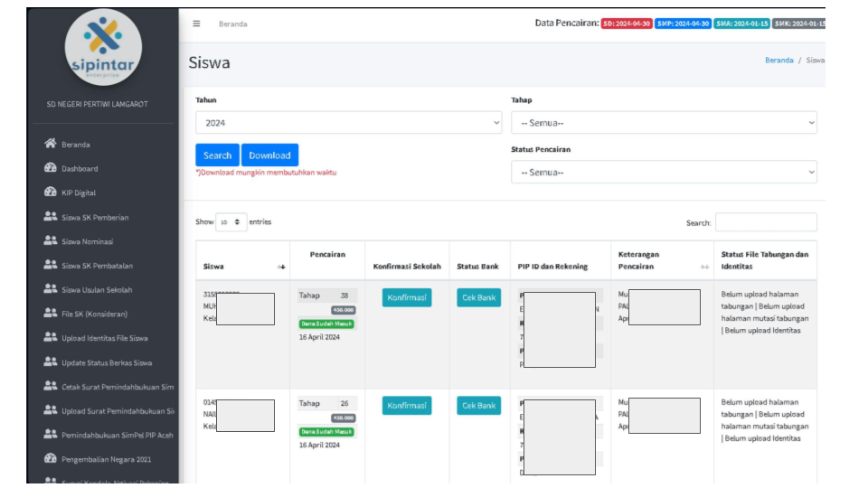
Task: Click the File SK (Konsideran) icon
Action: point(51,314)
